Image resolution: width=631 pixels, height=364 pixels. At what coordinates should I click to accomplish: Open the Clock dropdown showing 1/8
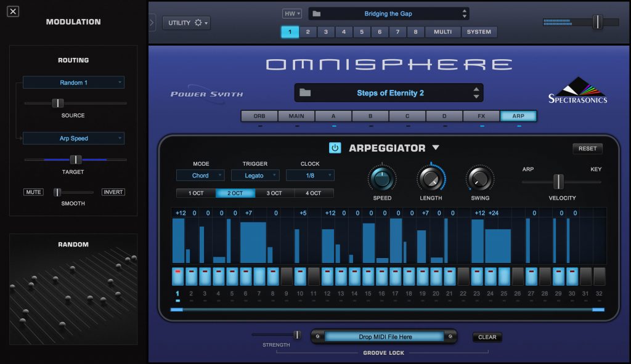point(310,176)
